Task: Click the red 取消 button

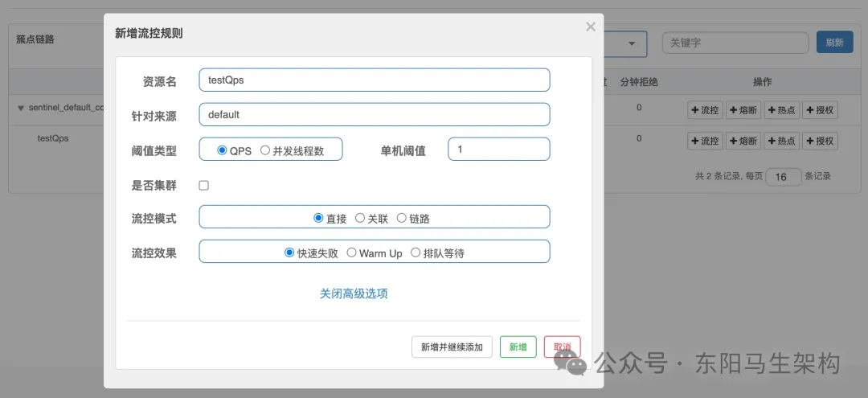Action: pos(563,347)
